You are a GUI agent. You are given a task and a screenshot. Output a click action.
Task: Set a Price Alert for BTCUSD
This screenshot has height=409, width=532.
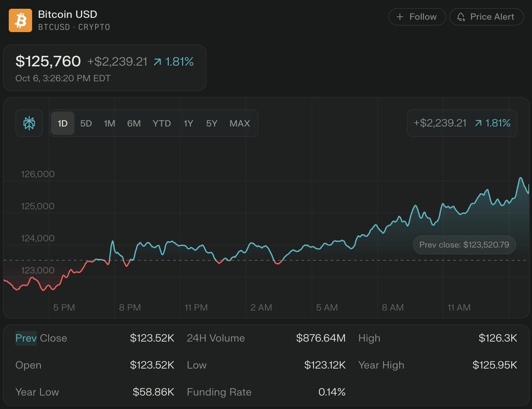coord(486,17)
